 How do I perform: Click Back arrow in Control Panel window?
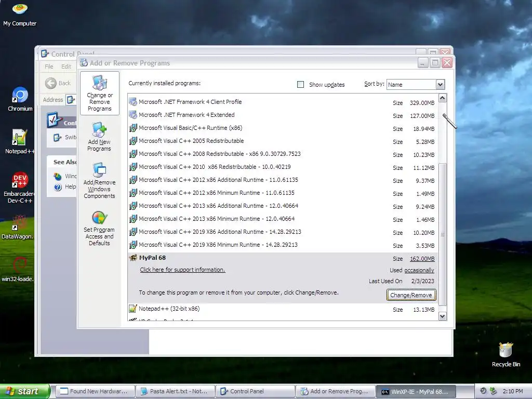pyautogui.click(x=51, y=83)
